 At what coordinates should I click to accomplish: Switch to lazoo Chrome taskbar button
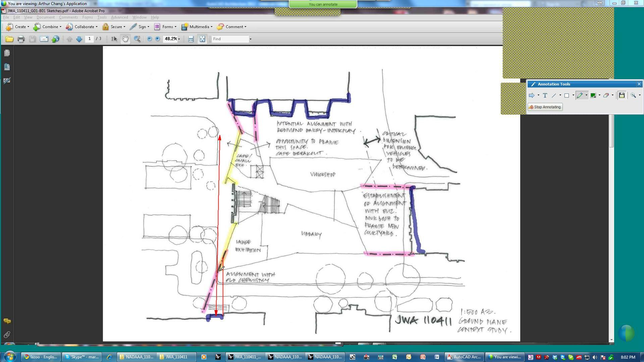point(41,357)
